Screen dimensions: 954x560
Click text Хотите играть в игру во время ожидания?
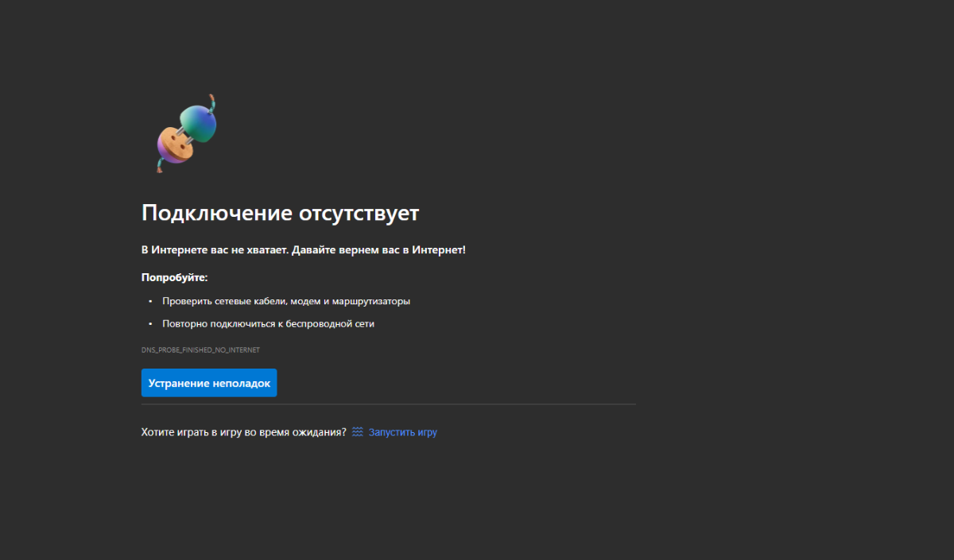[243, 432]
